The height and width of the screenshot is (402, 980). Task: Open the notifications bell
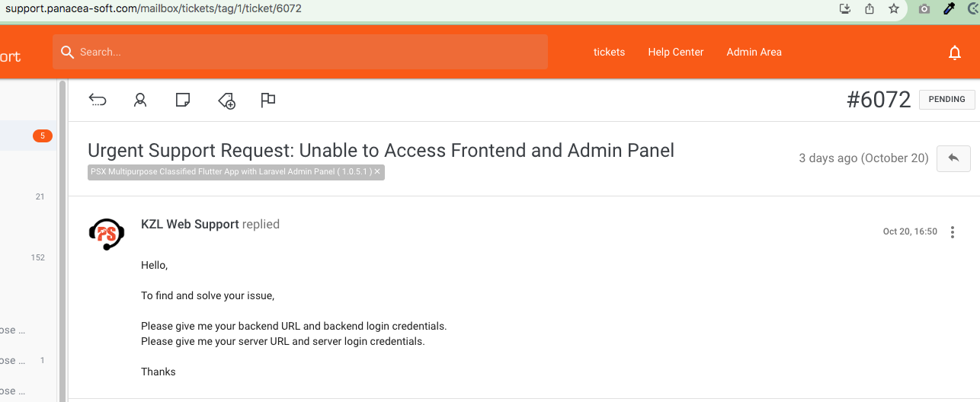click(x=954, y=53)
